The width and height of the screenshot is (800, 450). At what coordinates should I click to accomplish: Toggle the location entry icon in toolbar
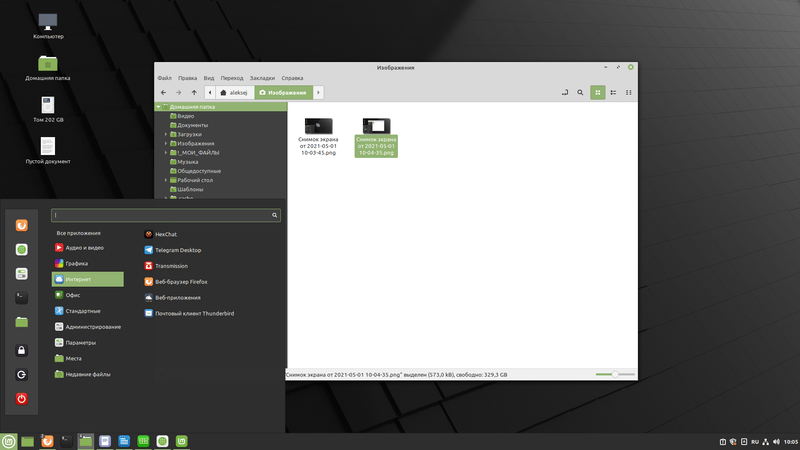coord(565,92)
